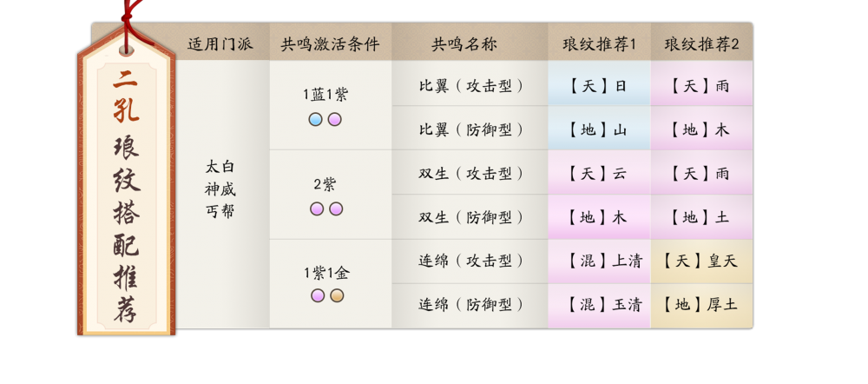Select the 琅纹推荐2 column header

pos(701,43)
